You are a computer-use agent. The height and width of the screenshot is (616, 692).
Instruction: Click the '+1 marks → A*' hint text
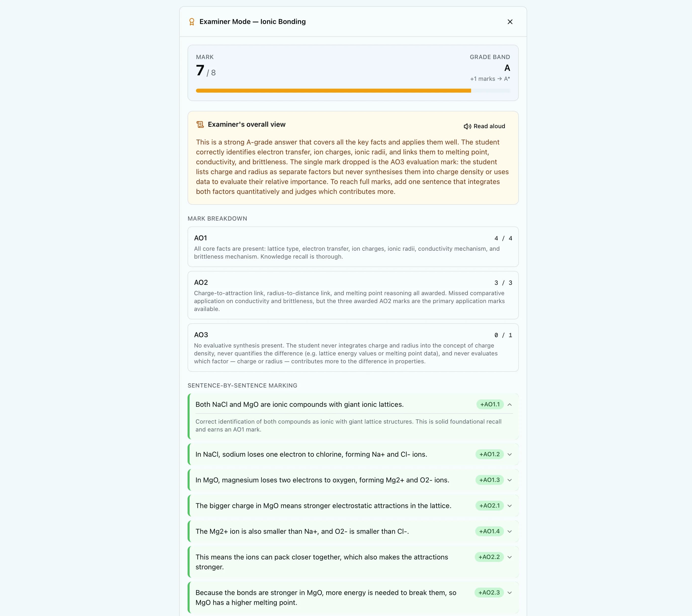[490, 79]
